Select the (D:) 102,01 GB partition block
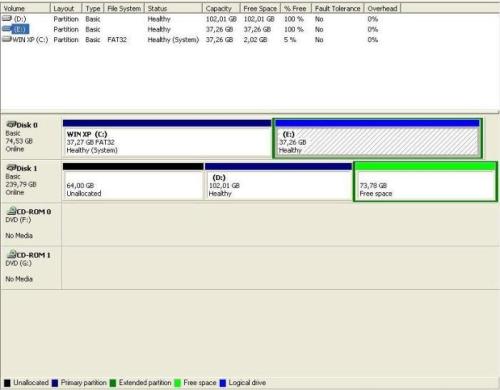The height and width of the screenshot is (390, 500). tap(278, 181)
